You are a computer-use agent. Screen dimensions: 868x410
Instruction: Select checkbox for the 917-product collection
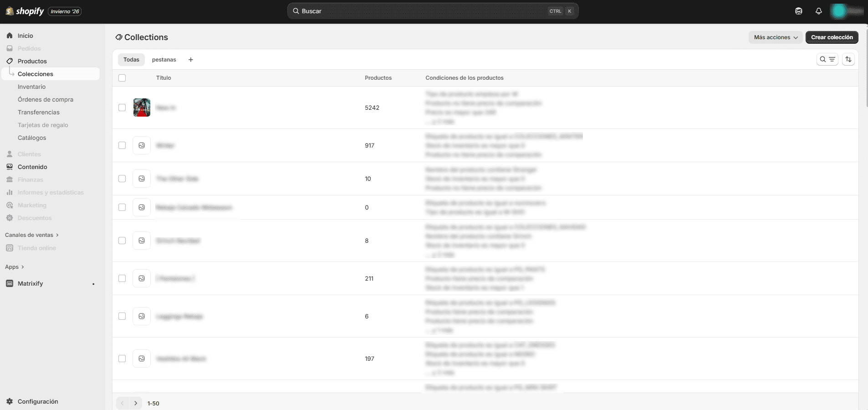(x=122, y=145)
